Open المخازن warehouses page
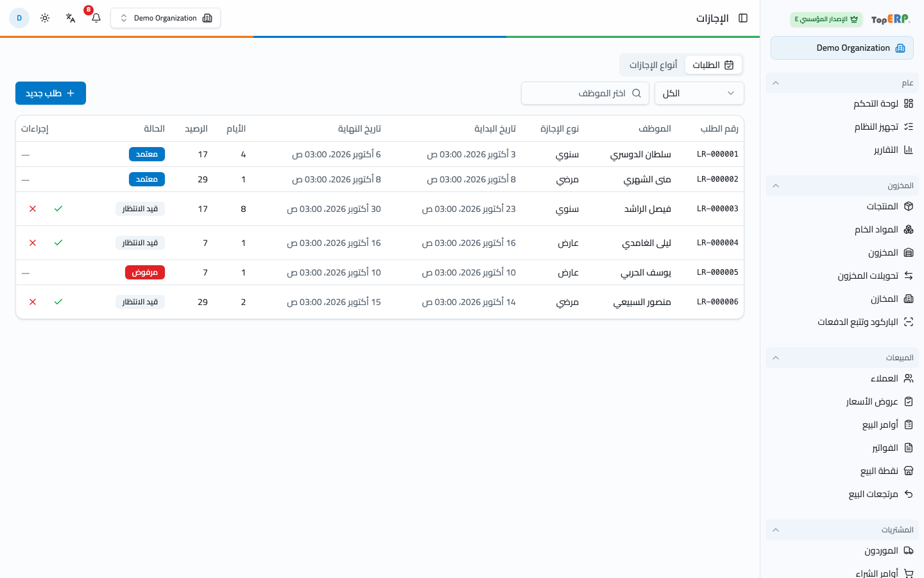The width and height of the screenshot is (924, 578). [x=842, y=299]
